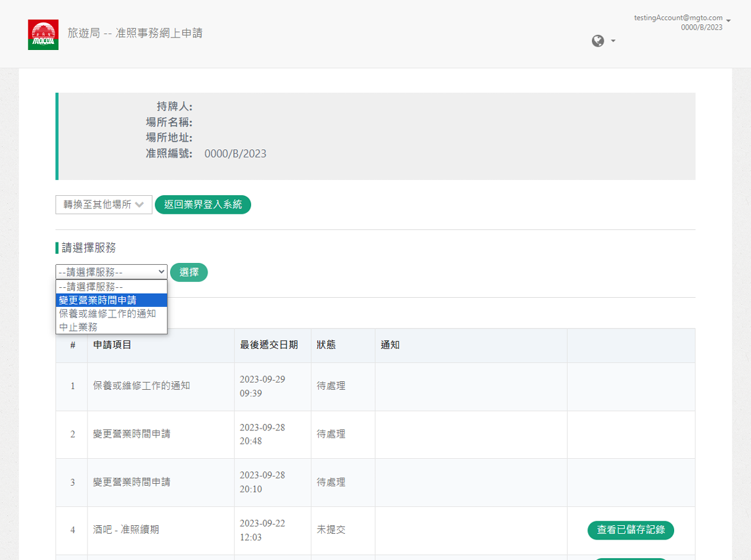Click the 通知 column header

coord(390,345)
